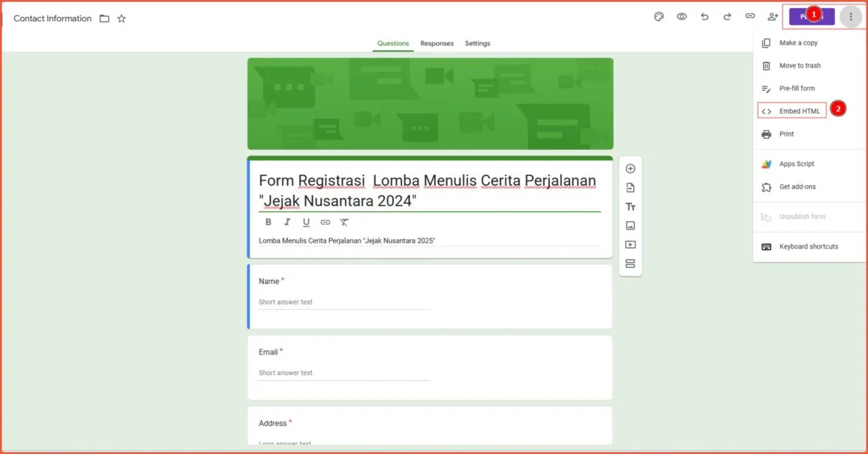Viewport: 868px width, 454px height.
Task: Add video from side toolbar
Action: coord(630,245)
